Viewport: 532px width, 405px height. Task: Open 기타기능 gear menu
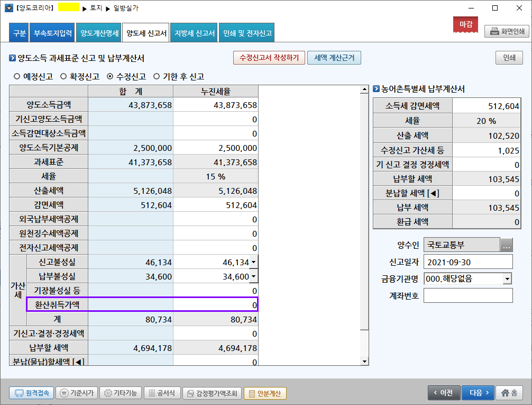pos(121,393)
